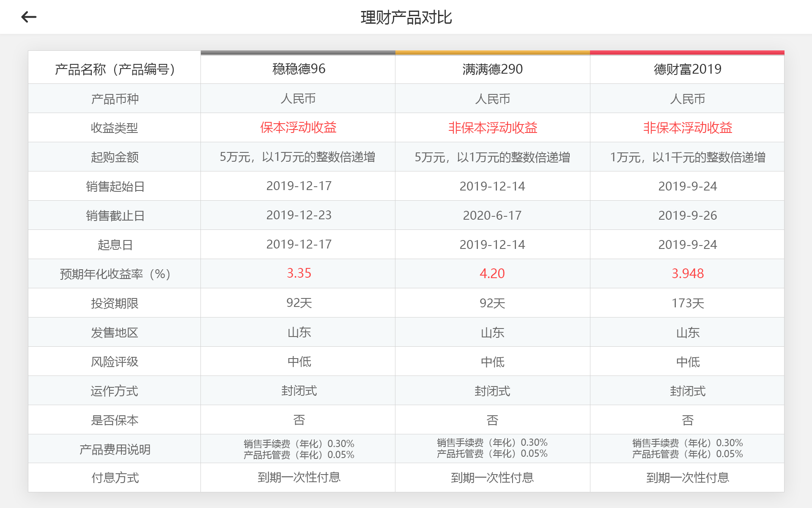812x508 pixels.
Task: Click the 3.35 yield value
Action: point(299,273)
